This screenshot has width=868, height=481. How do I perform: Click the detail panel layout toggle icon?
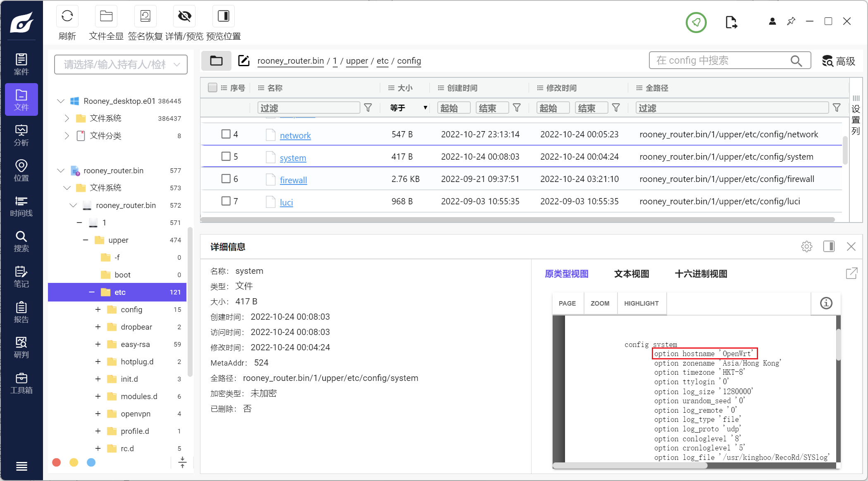click(x=829, y=246)
